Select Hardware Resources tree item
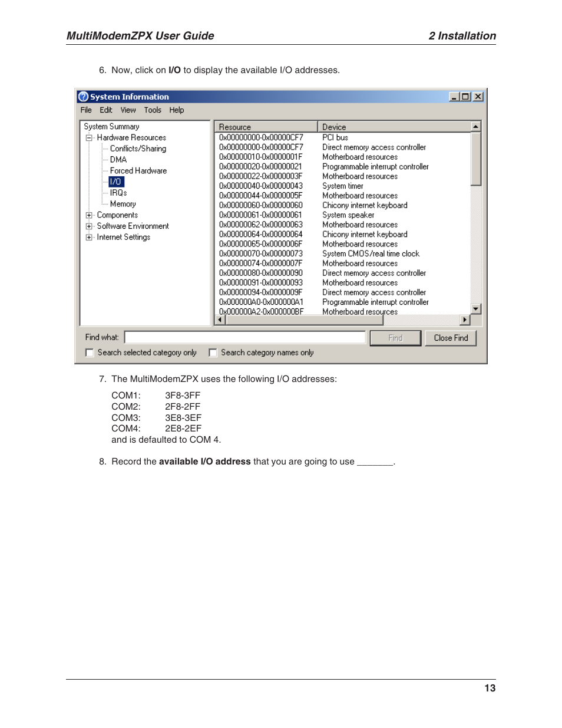Screen dimensions: 562x728 (x=131, y=138)
